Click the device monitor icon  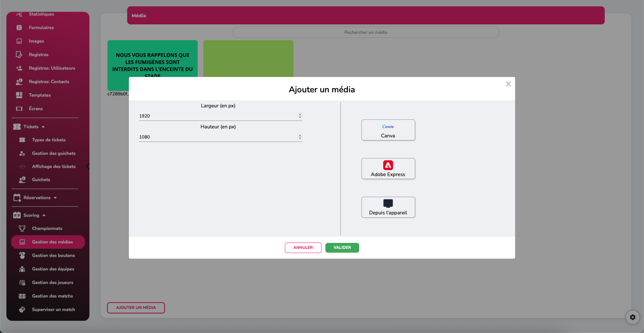click(388, 203)
